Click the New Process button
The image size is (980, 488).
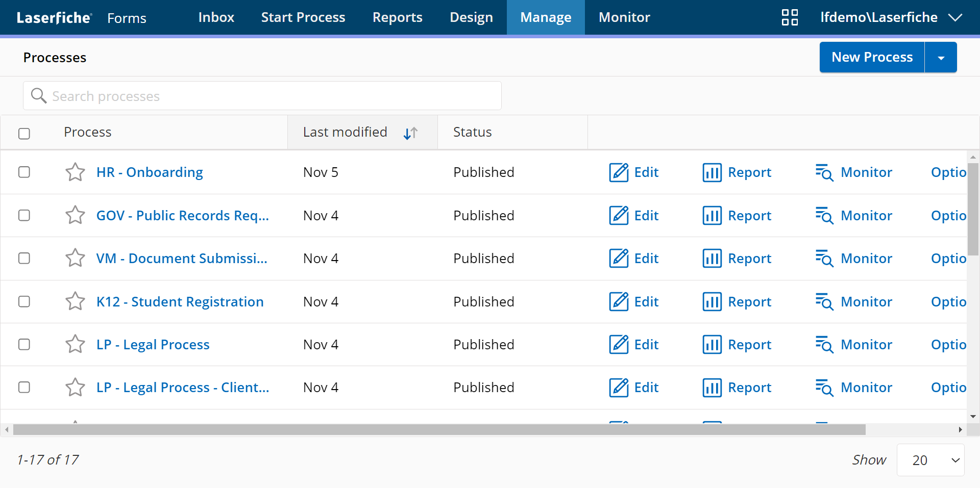[x=871, y=58]
